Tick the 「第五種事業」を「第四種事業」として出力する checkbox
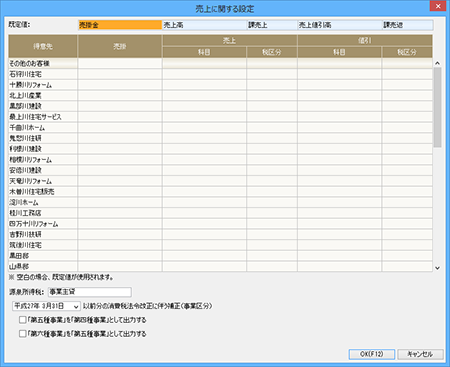The image size is (450, 367). tap(23, 320)
